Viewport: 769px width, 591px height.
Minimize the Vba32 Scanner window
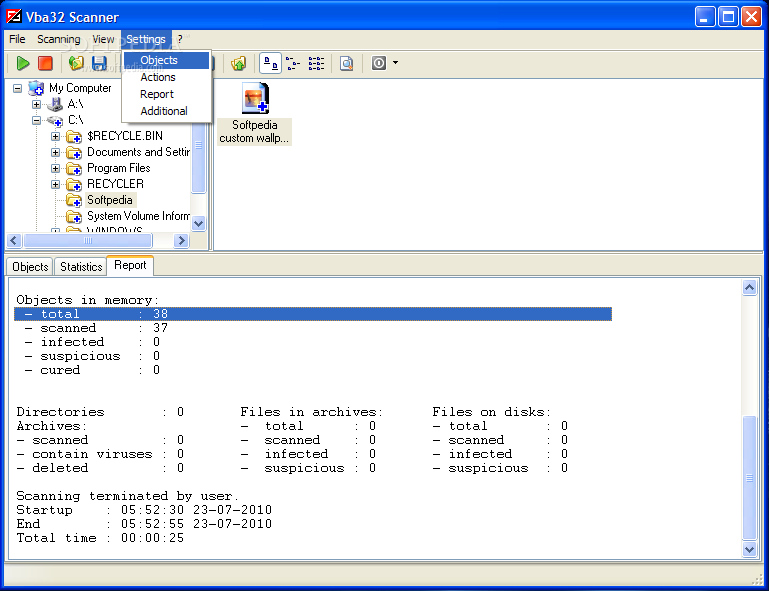coord(705,17)
